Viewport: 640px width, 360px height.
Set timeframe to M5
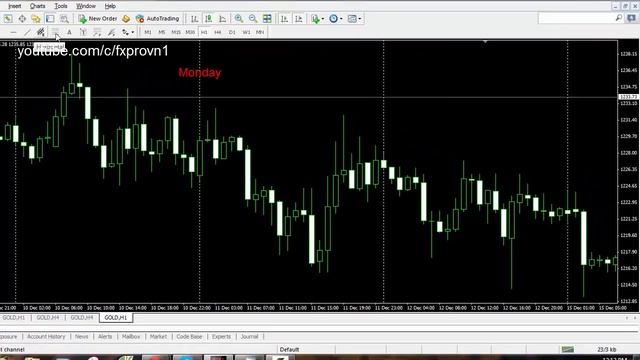pyautogui.click(x=162, y=32)
